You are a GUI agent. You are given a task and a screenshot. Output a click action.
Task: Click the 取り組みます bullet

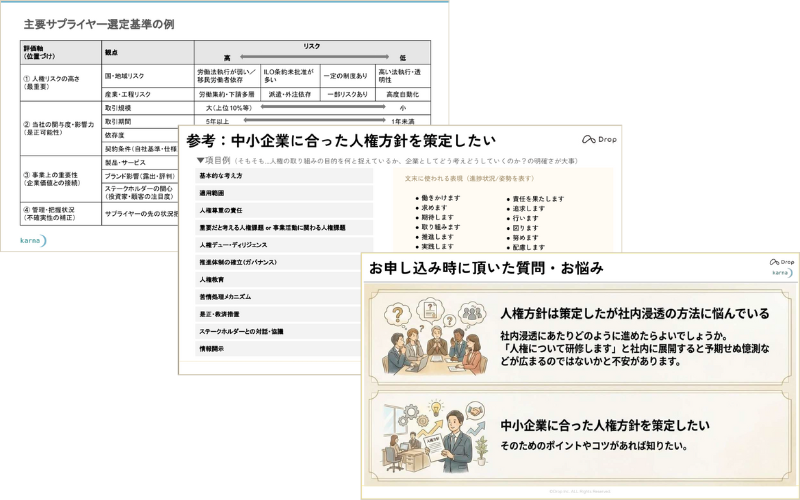click(438, 227)
